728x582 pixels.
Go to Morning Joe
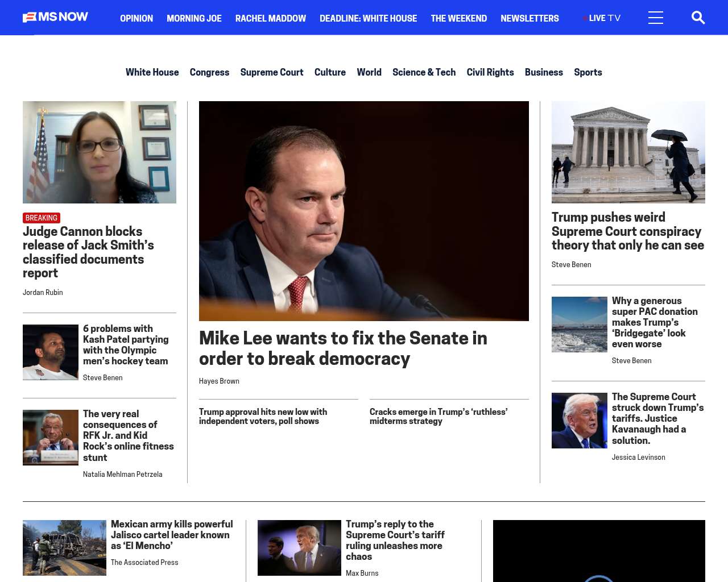[x=194, y=18]
